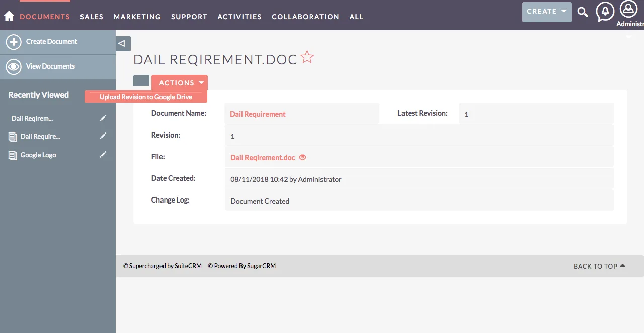
Task: Open Google Logo in Recently Viewed
Action: point(38,155)
